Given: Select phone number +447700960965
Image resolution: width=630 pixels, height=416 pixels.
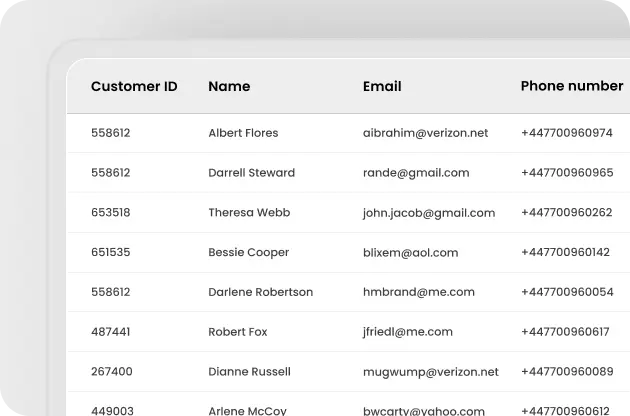Looking at the screenshot, I should (567, 173).
